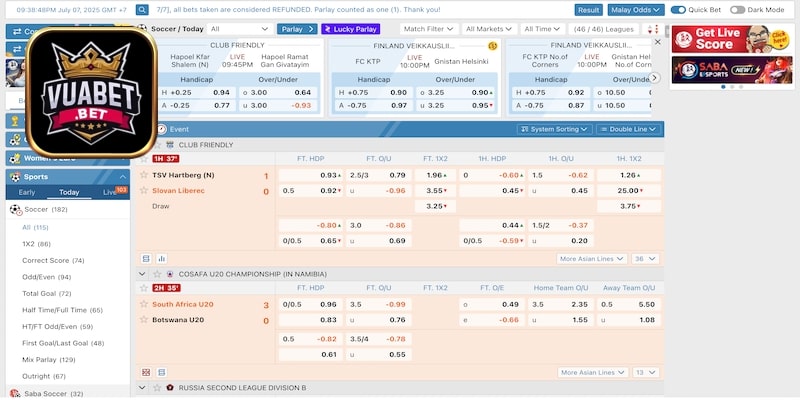This screenshot has height=400, width=800.
Task: Click the Parlay button
Action: pyautogui.click(x=297, y=29)
